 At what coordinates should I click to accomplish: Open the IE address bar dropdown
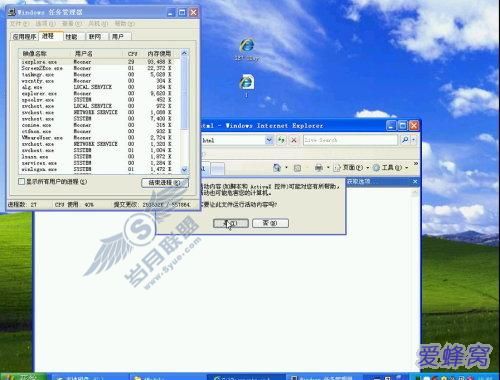pos(269,140)
